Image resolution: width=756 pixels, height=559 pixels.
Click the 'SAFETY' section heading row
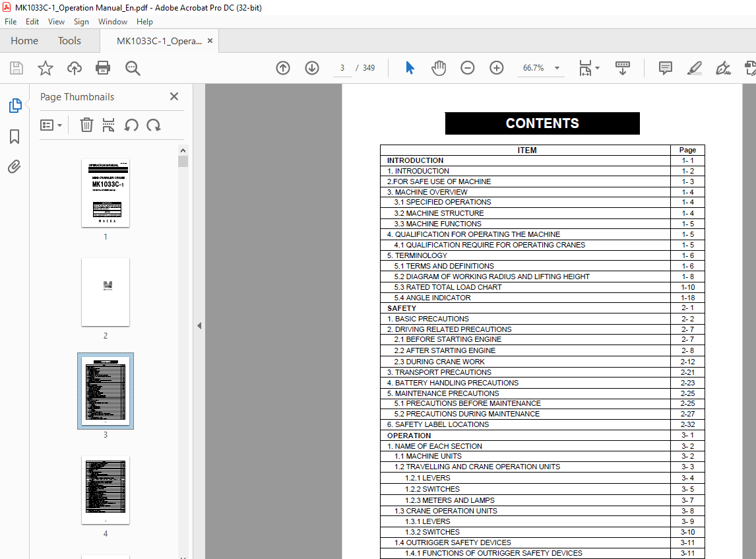pos(542,308)
